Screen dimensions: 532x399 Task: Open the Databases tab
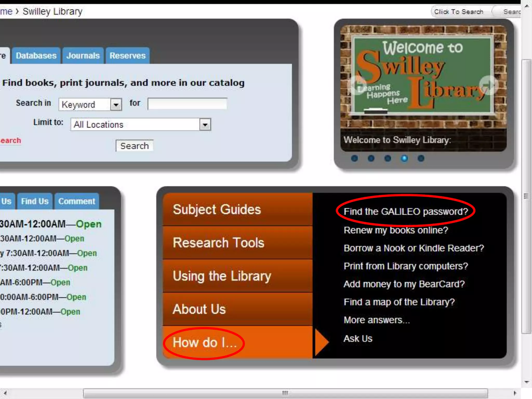[36, 56]
